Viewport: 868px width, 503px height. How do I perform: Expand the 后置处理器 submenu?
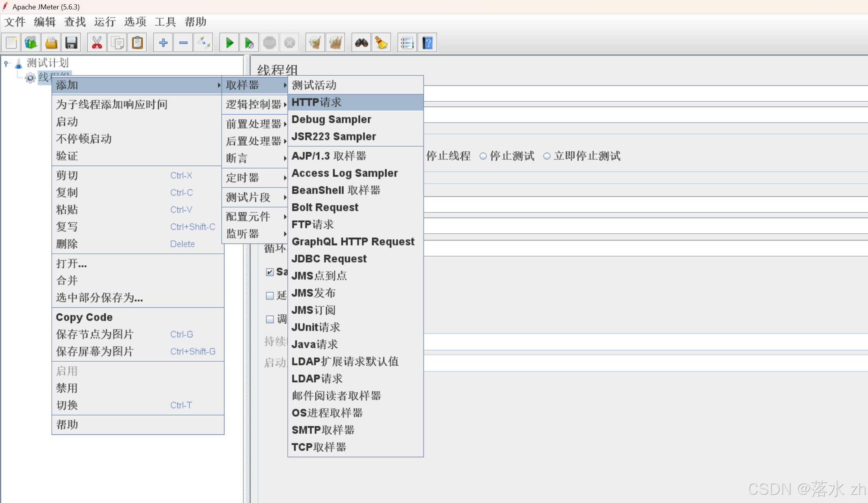[255, 141]
